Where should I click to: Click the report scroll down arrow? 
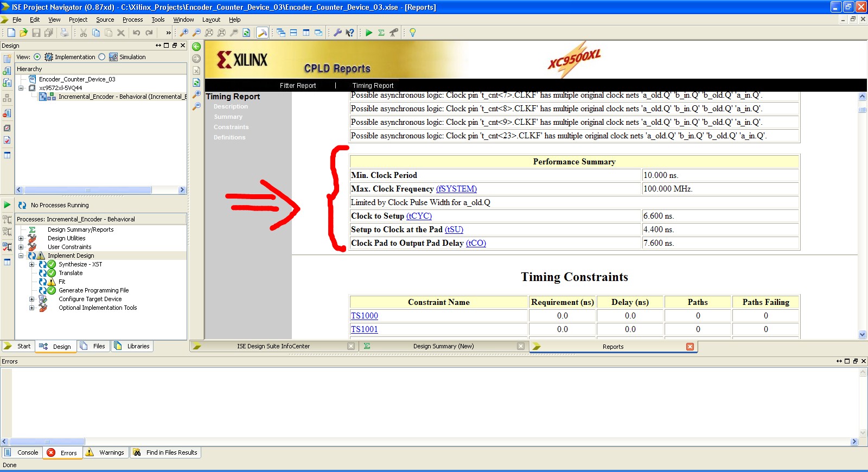coord(863,335)
